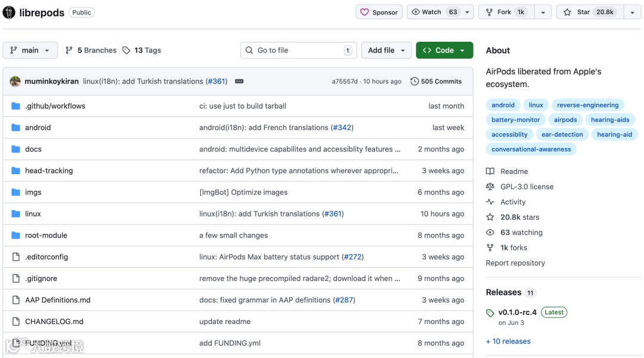Click the Activity pulse icon
The image size is (644, 358).
click(x=490, y=202)
